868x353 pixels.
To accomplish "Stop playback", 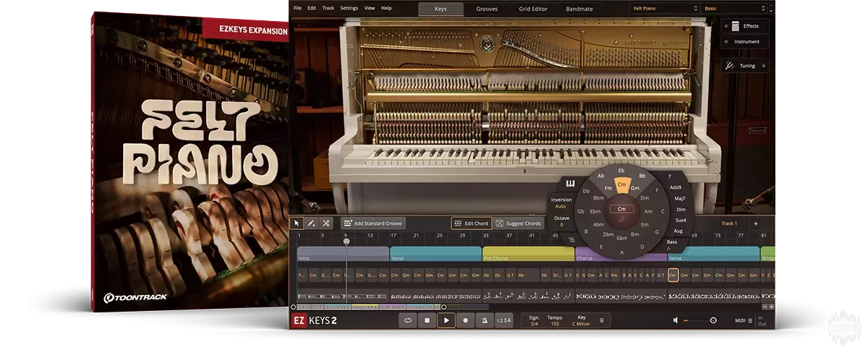I will coord(427,320).
